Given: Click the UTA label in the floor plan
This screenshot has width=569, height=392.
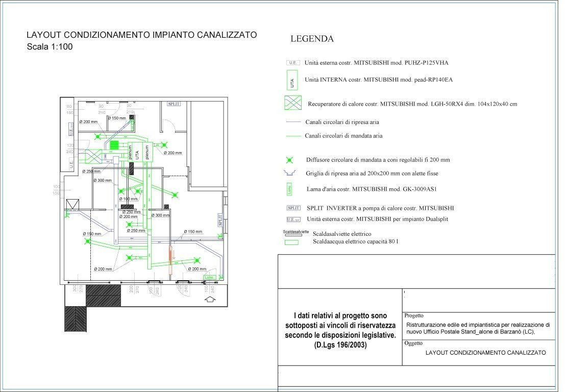Looking at the screenshot, I should tap(137, 155).
